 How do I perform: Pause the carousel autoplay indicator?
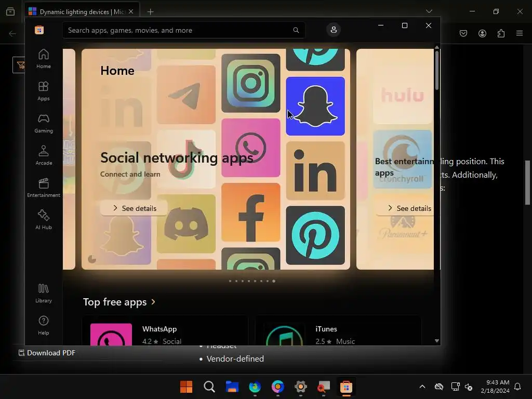point(92,260)
